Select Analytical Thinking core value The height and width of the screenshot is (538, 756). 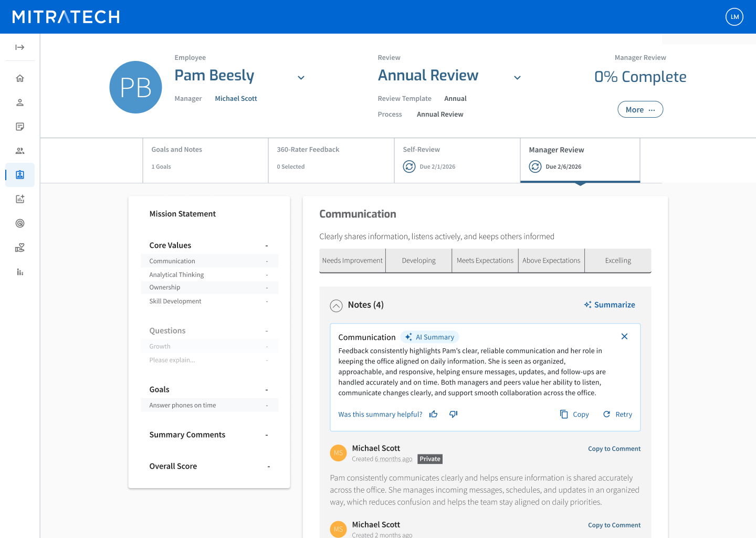[209, 274]
